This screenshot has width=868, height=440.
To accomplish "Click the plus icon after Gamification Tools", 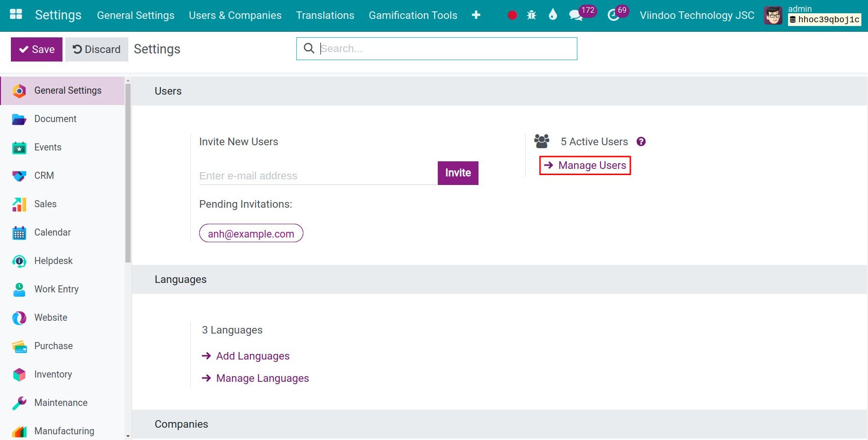I will (476, 15).
